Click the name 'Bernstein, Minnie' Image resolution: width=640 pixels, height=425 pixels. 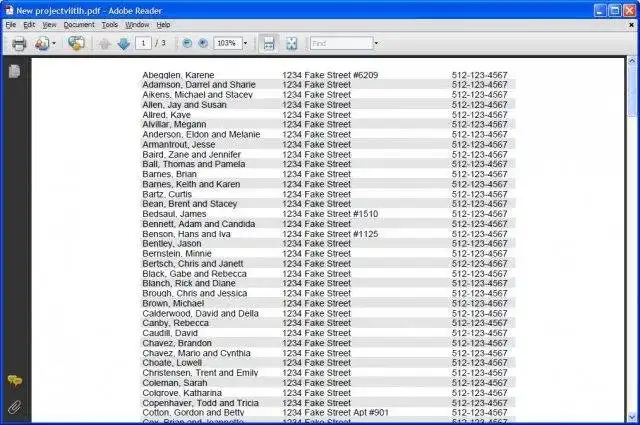pos(177,254)
